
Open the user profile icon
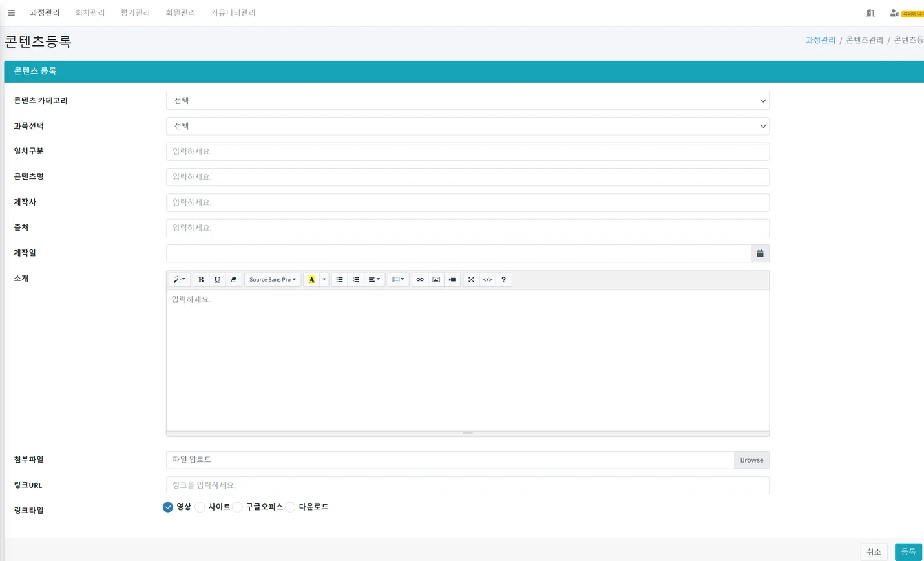pos(894,13)
